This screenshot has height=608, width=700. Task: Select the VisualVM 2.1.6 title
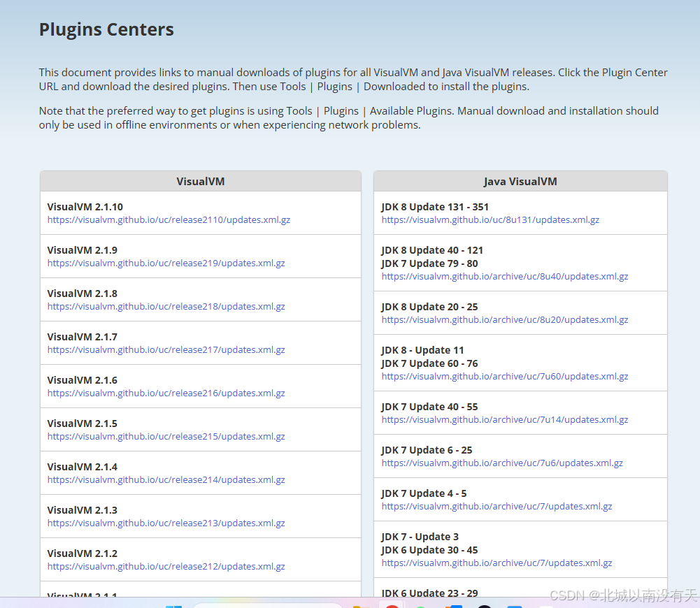tap(82, 380)
